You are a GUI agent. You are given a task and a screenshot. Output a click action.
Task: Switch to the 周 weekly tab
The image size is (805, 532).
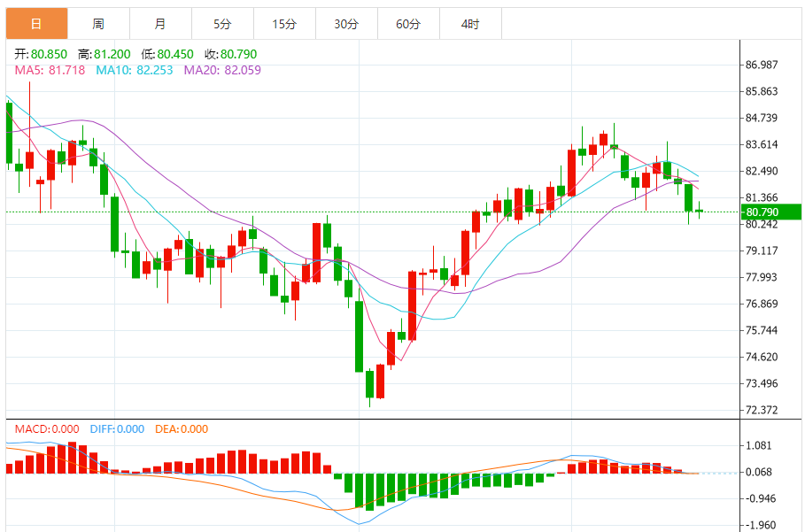(x=98, y=24)
